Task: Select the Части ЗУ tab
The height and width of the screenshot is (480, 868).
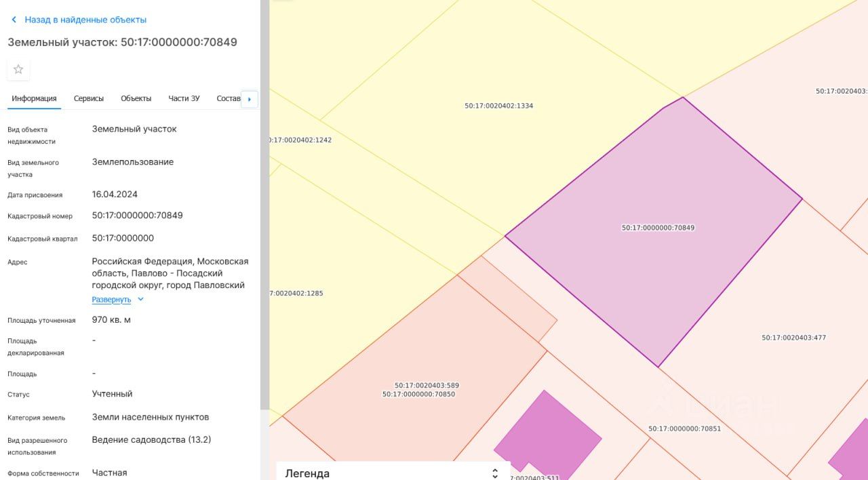Action: coord(184,98)
